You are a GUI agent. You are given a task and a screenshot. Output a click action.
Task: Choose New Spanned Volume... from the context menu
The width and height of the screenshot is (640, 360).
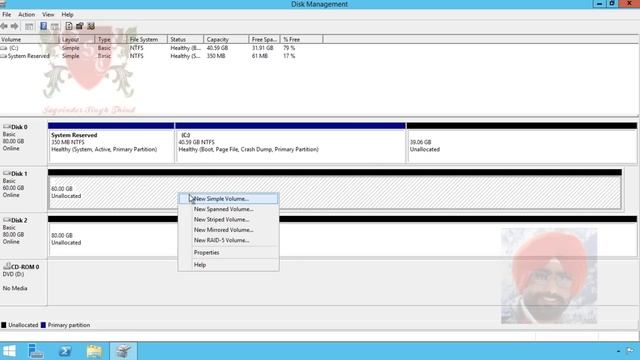[229, 209]
